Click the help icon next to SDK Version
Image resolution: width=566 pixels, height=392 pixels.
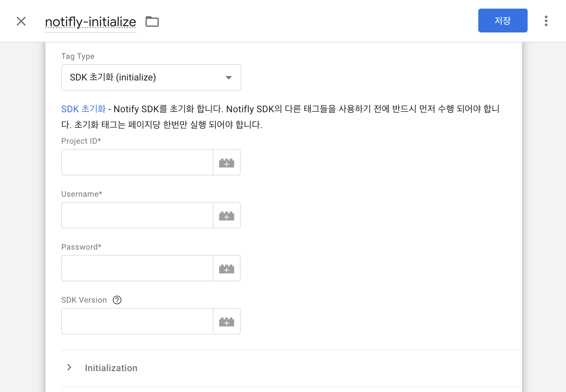pos(117,300)
